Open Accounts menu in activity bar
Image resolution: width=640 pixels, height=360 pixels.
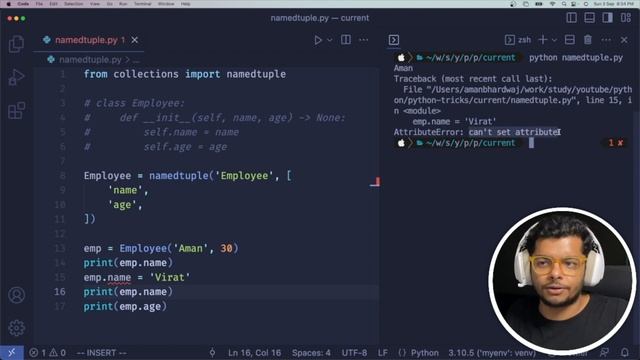click(16, 295)
